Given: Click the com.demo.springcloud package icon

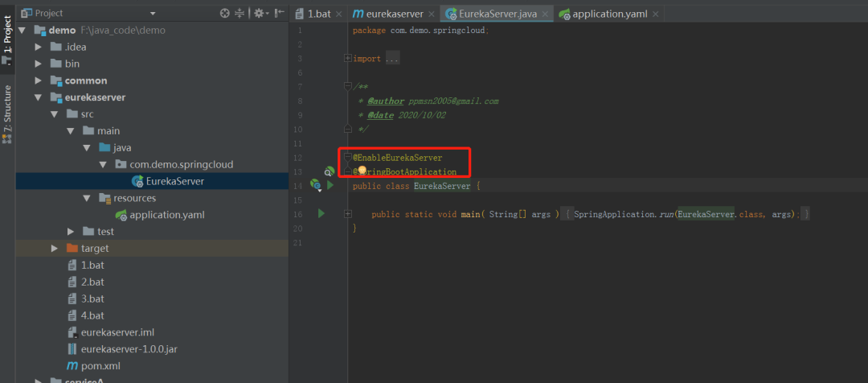Looking at the screenshot, I should pos(120,165).
